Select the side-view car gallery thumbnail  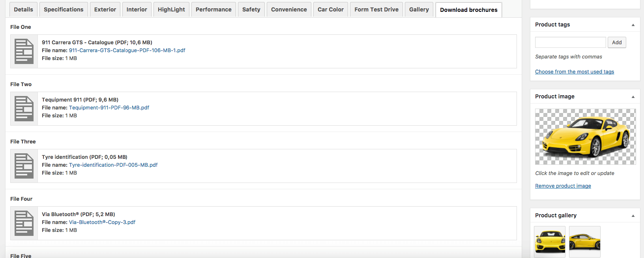click(585, 242)
